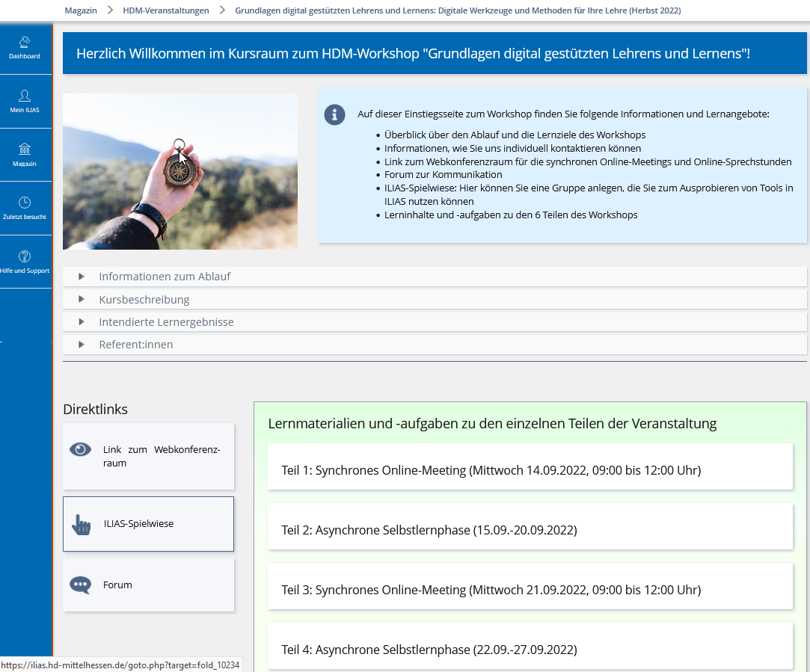The width and height of the screenshot is (810, 672).
Task: Expand Informationen zum Ablauf section
Action: (165, 277)
